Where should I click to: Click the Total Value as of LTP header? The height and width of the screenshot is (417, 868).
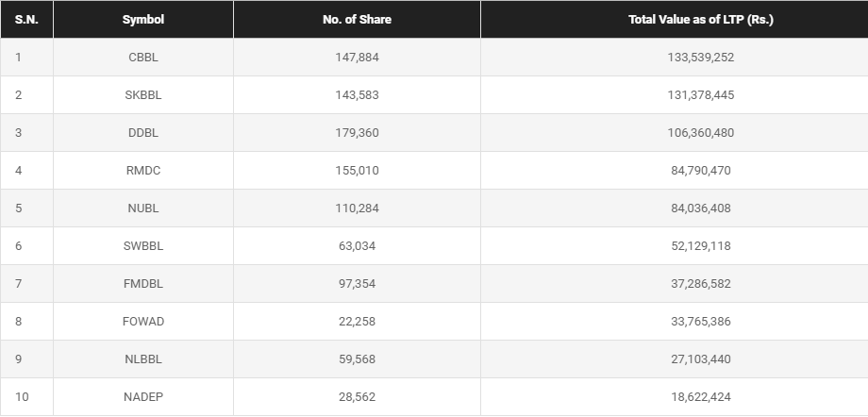click(701, 20)
